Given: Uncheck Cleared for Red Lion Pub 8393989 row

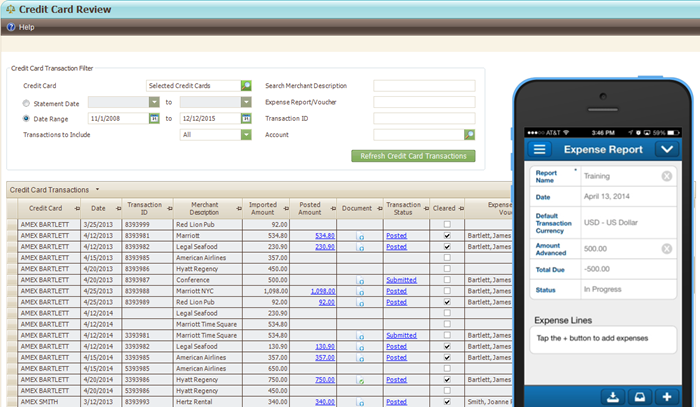Looking at the screenshot, I should tap(447, 302).
